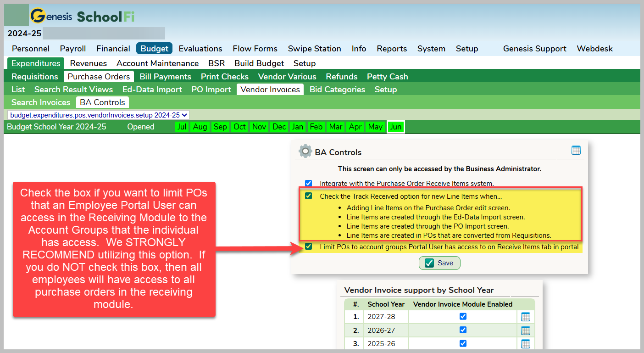Viewport: 644px width, 353px height.
Task: Toggle Vendor Invoice Module for 2027-28
Action: [x=463, y=316]
